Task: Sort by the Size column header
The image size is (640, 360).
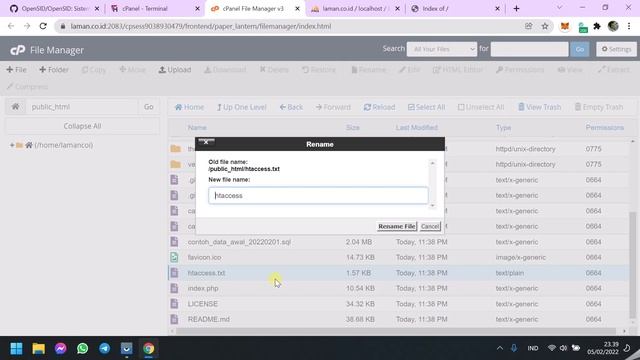Action: pyautogui.click(x=353, y=127)
